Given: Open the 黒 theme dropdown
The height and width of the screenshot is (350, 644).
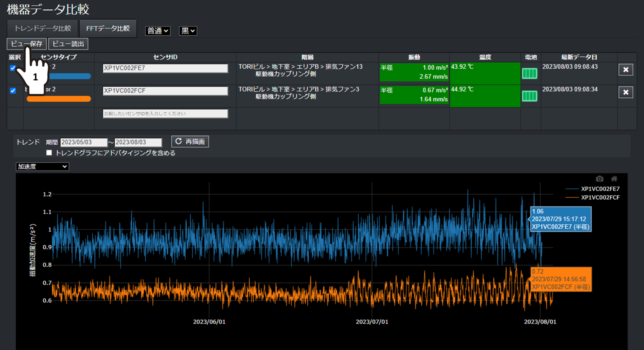Looking at the screenshot, I should click(x=188, y=31).
